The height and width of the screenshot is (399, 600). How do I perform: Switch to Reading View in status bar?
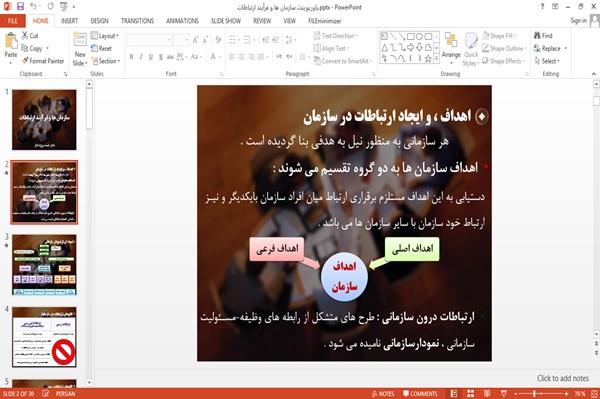pyautogui.click(x=487, y=394)
